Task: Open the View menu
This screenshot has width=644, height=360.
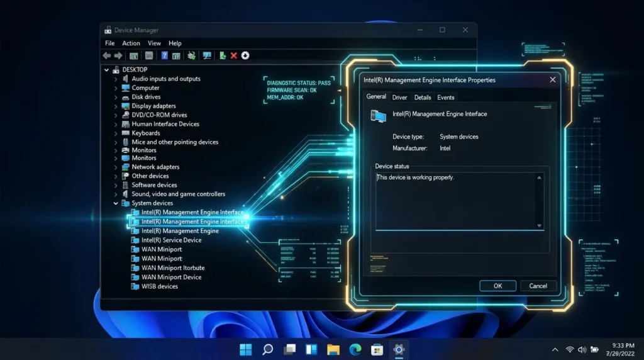Action: tap(155, 43)
